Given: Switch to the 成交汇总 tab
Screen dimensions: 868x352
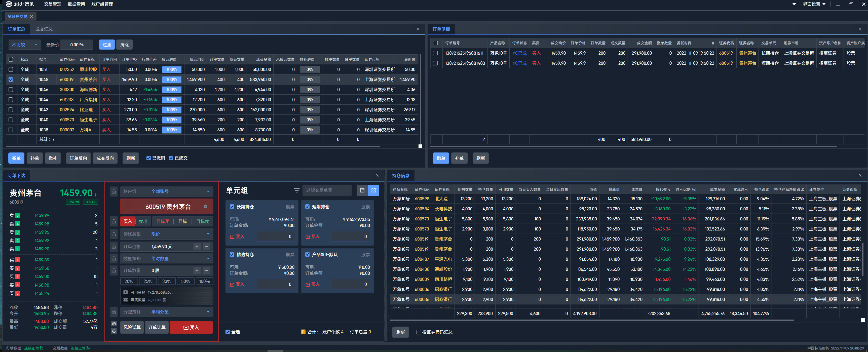Looking at the screenshot, I should (44, 29).
